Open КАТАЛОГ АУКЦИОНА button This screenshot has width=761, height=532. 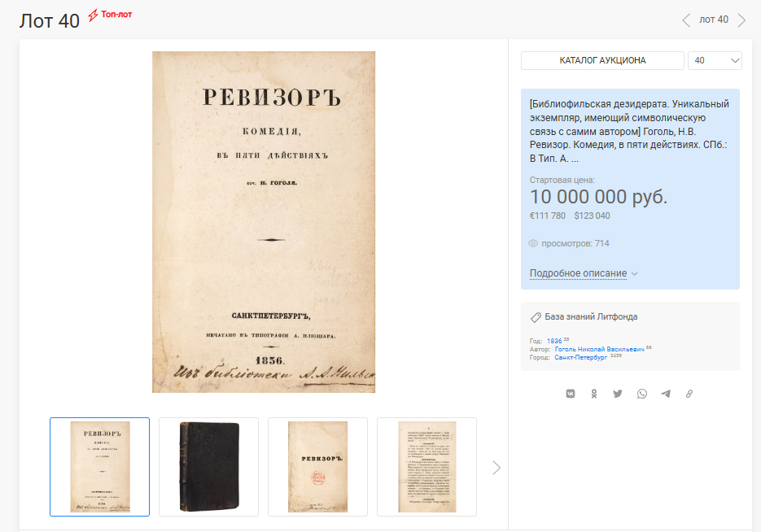[x=602, y=61]
